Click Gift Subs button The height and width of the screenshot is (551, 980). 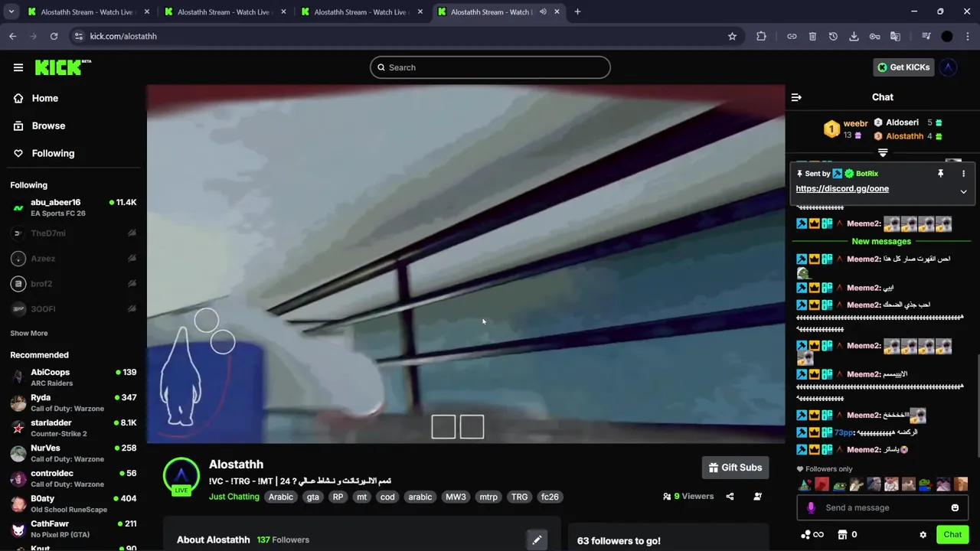[x=735, y=468]
